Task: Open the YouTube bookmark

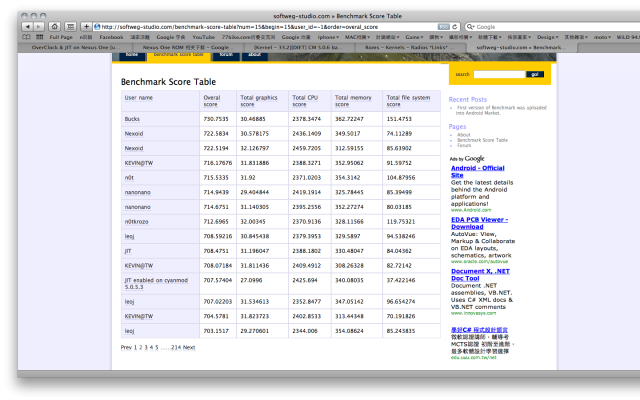Action: coord(204,37)
